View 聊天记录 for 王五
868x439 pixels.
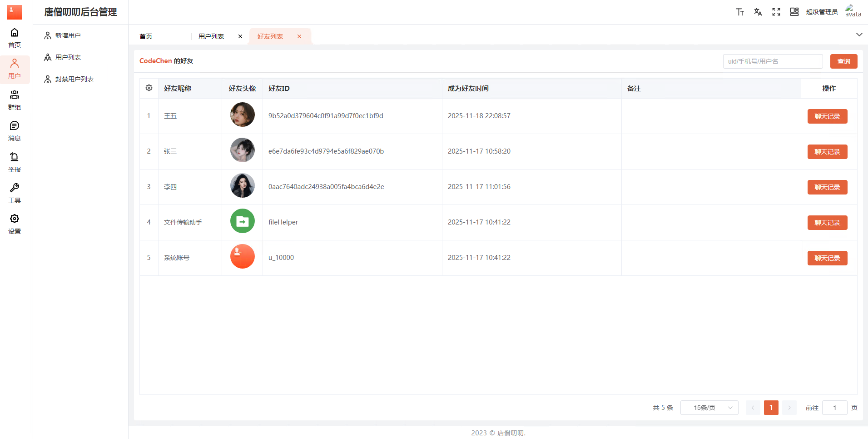827,116
